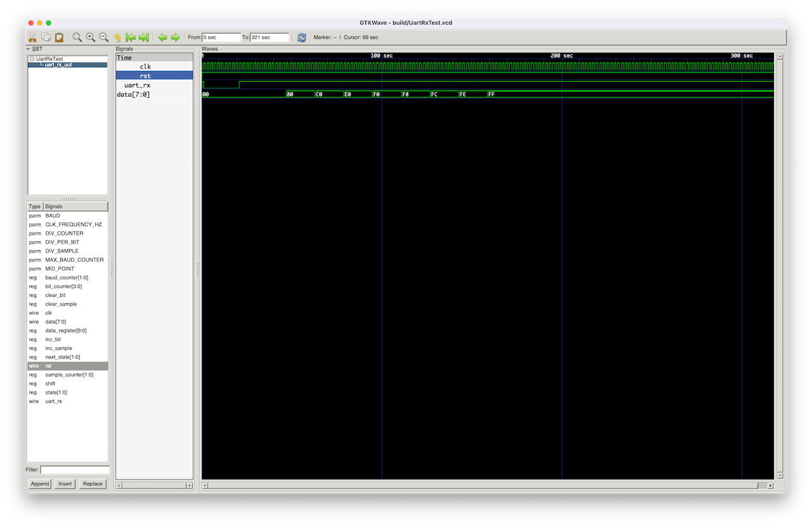The height and width of the screenshot is (526, 812).
Task: Click the Replace button
Action: tap(93, 484)
